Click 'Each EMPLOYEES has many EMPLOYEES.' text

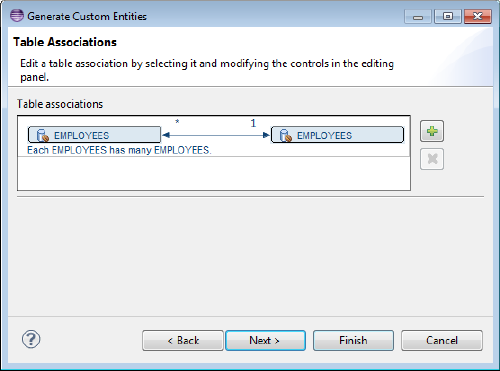point(119,150)
